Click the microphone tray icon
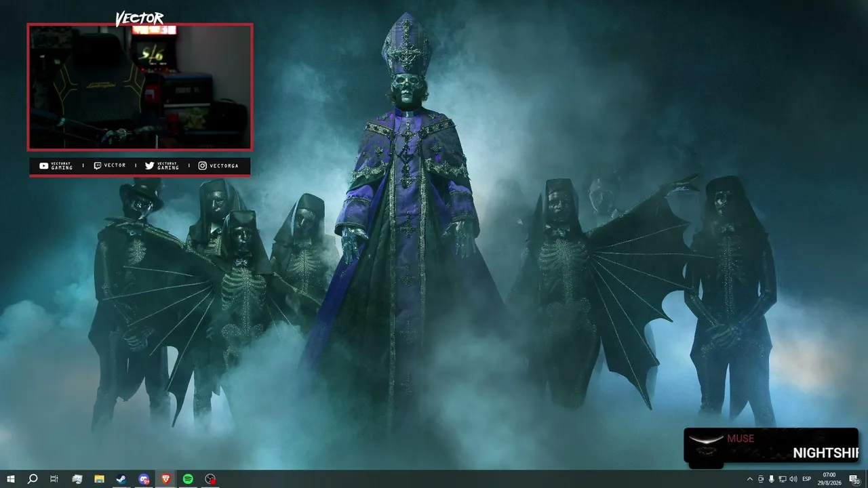The image size is (868, 488). (771, 479)
